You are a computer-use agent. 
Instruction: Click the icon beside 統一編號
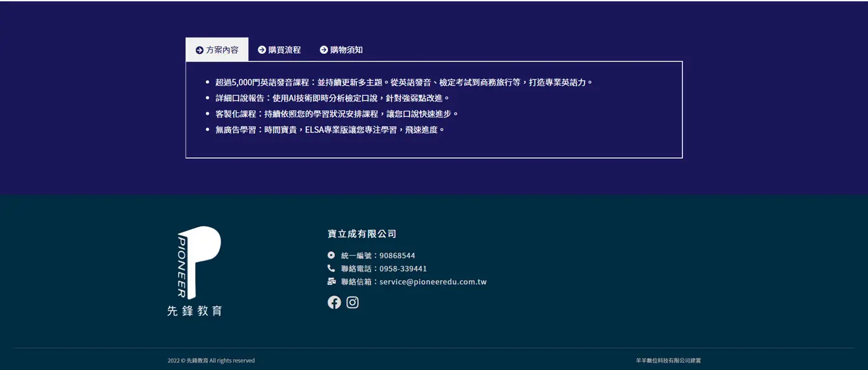tap(331, 255)
